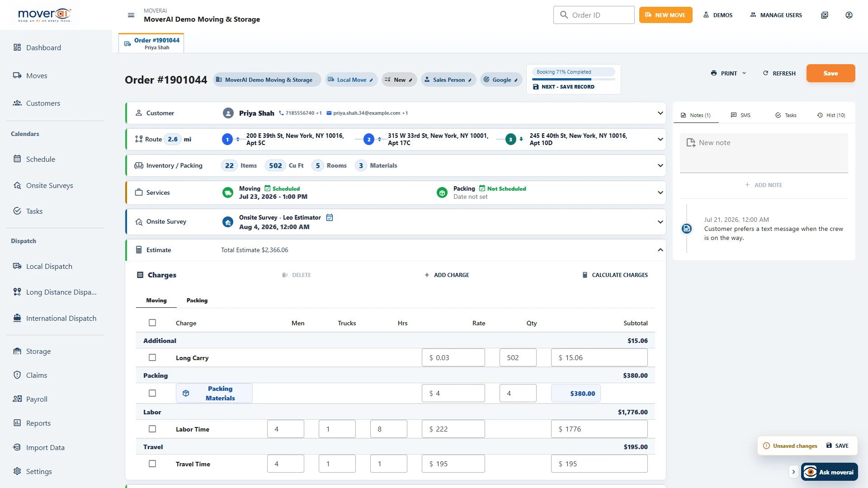Screen dimensions: 868x488
Task: Open the Settings gear in the sidebar
Action: (x=17, y=471)
